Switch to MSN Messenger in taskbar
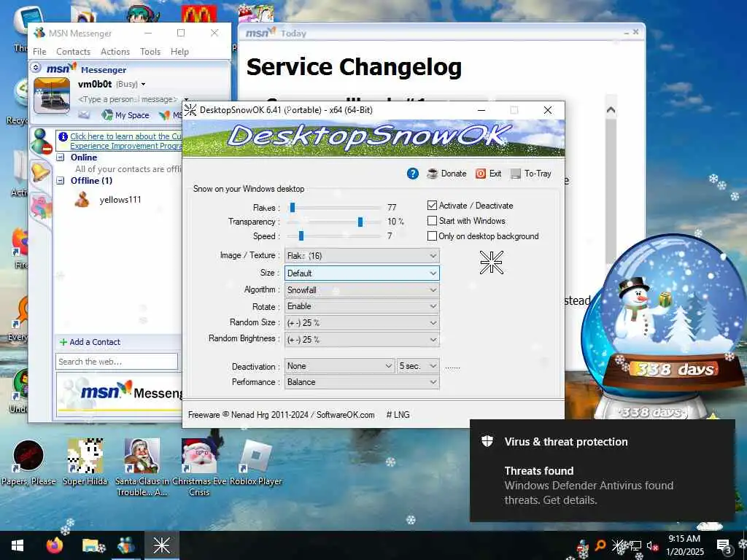Image resolution: width=747 pixels, height=560 pixels. (126, 545)
